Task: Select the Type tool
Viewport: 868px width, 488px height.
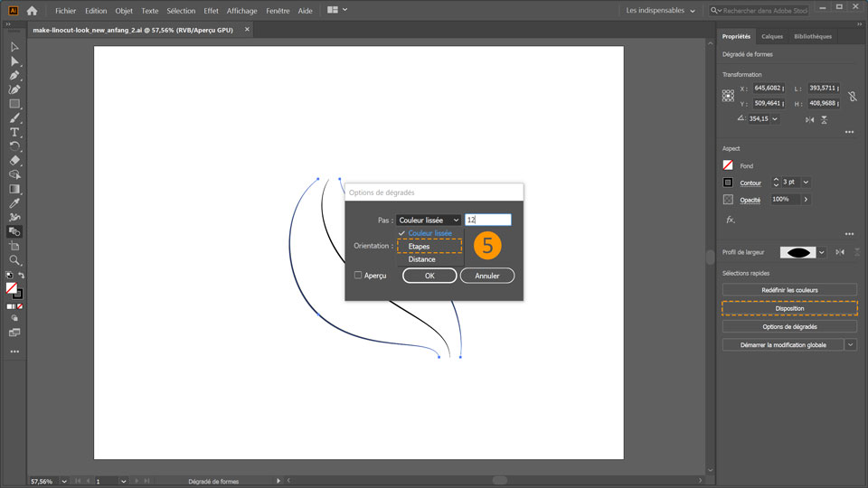Action: (14, 132)
